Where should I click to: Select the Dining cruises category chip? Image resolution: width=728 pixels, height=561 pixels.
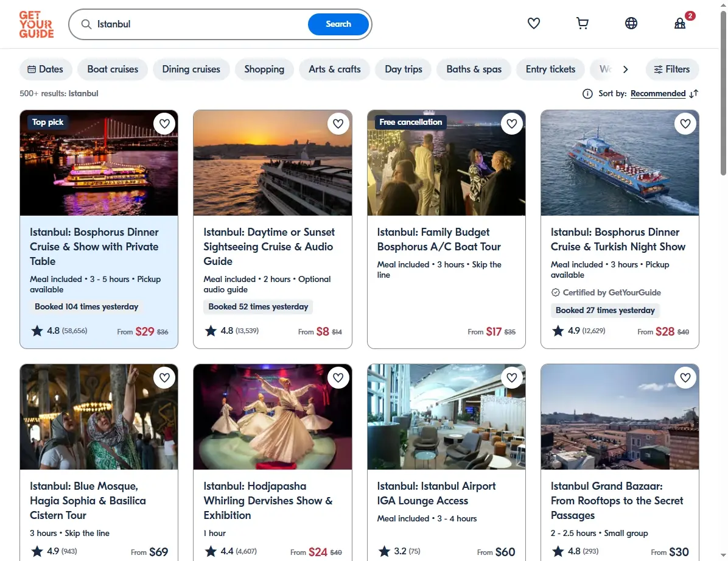coord(191,69)
